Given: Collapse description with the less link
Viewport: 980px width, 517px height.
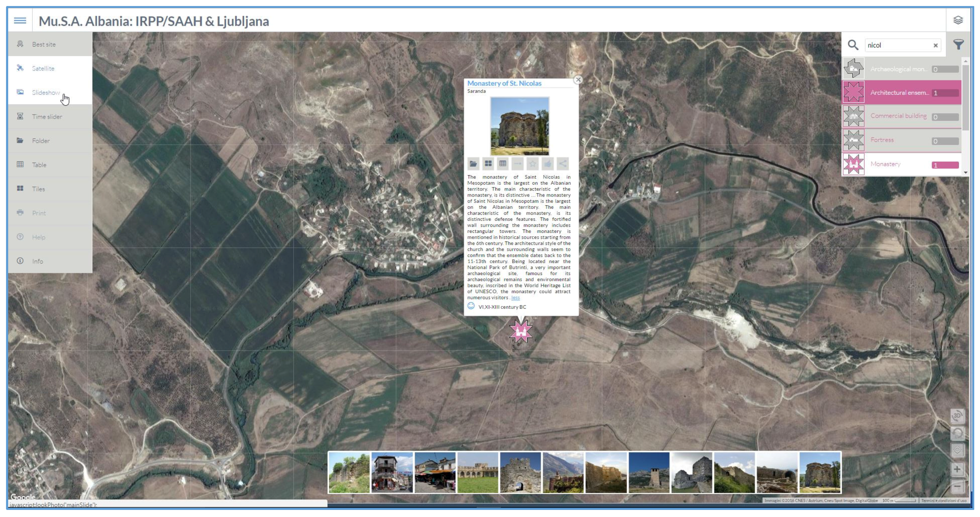Looking at the screenshot, I should [516, 298].
